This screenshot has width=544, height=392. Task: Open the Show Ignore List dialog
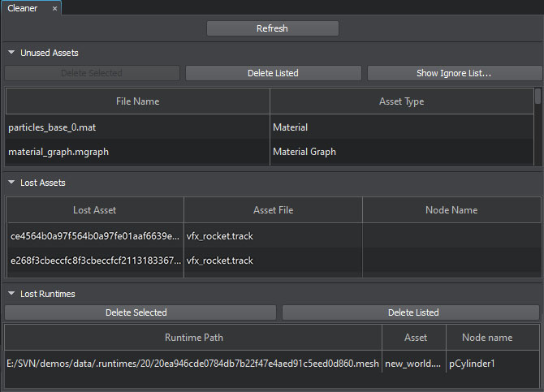455,73
